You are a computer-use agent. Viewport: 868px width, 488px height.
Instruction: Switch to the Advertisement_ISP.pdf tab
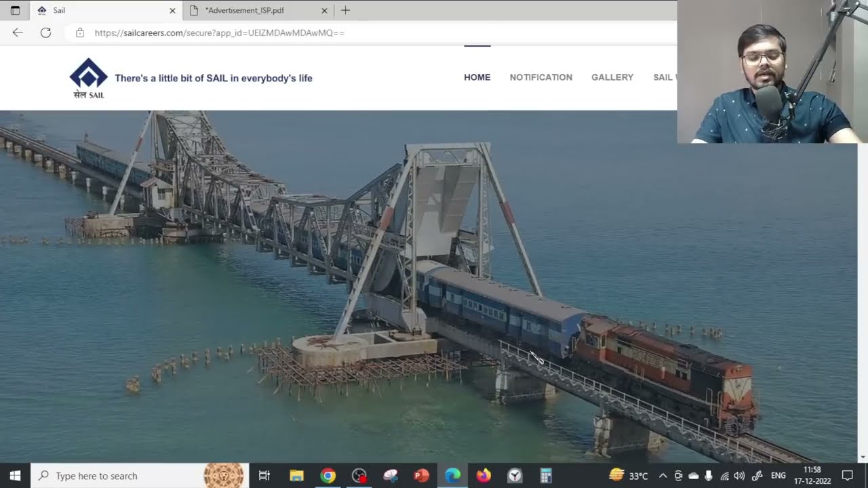tap(258, 10)
